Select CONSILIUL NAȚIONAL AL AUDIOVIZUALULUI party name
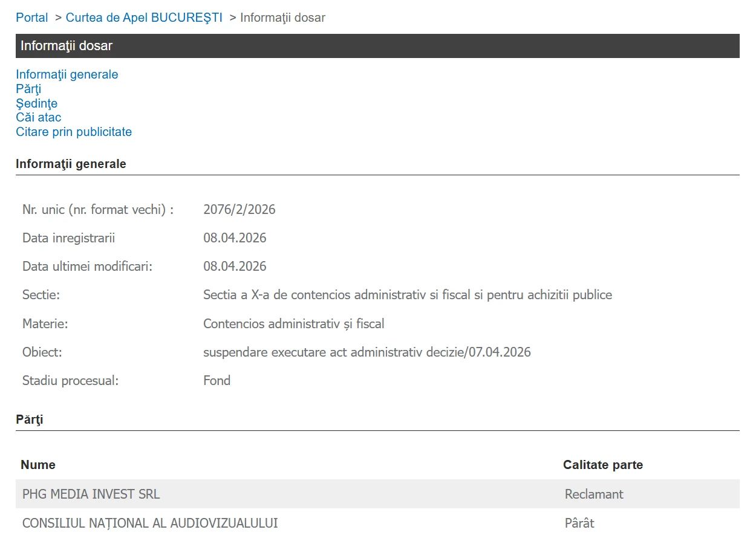The image size is (756, 547). [150, 523]
